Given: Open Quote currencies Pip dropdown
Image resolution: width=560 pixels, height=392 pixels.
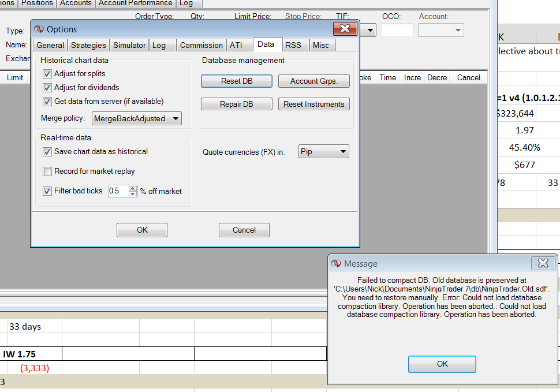Looking at the screenshot, I should click(x=323, y=151).
